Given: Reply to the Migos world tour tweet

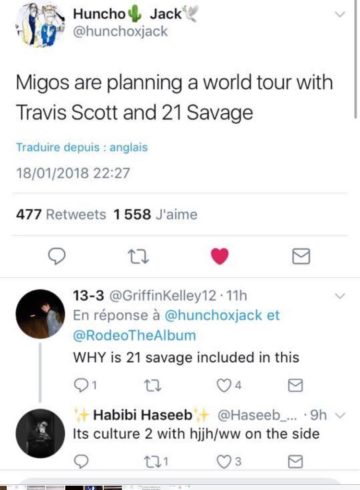Looking at the screenshot, I should pyautogui.click(x=57, y=257).
